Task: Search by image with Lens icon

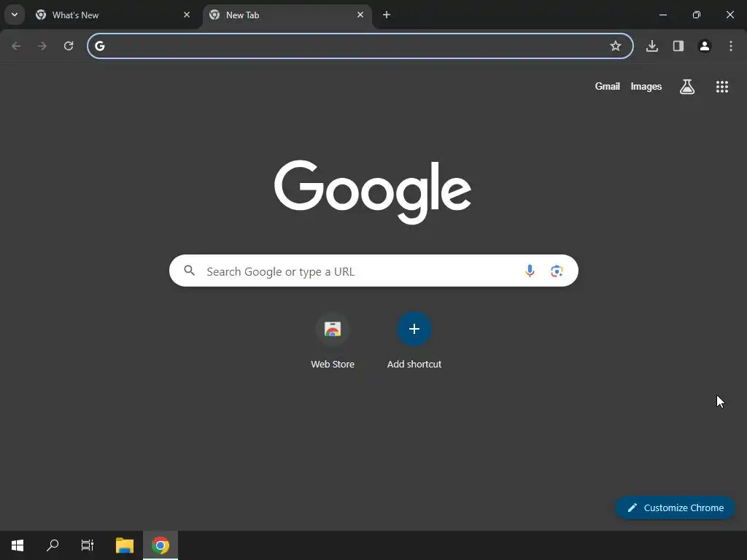Action: coord(557,271)
